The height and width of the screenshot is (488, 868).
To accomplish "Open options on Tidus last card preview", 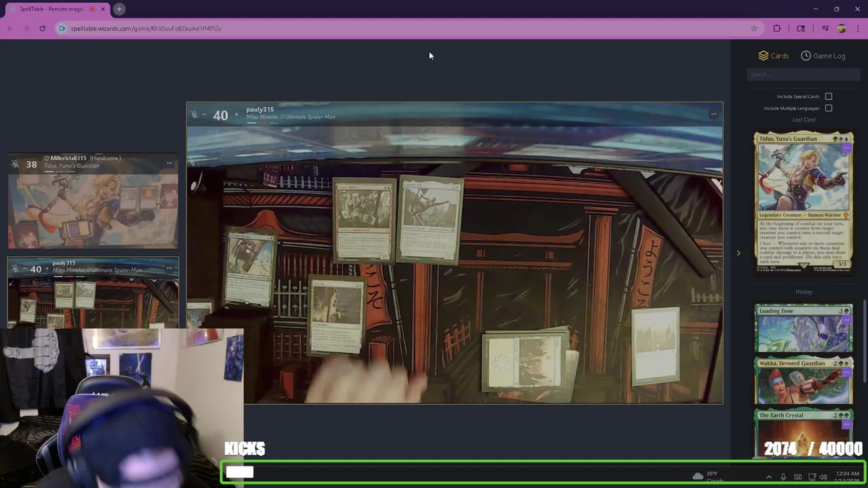I will coord(846,148).
